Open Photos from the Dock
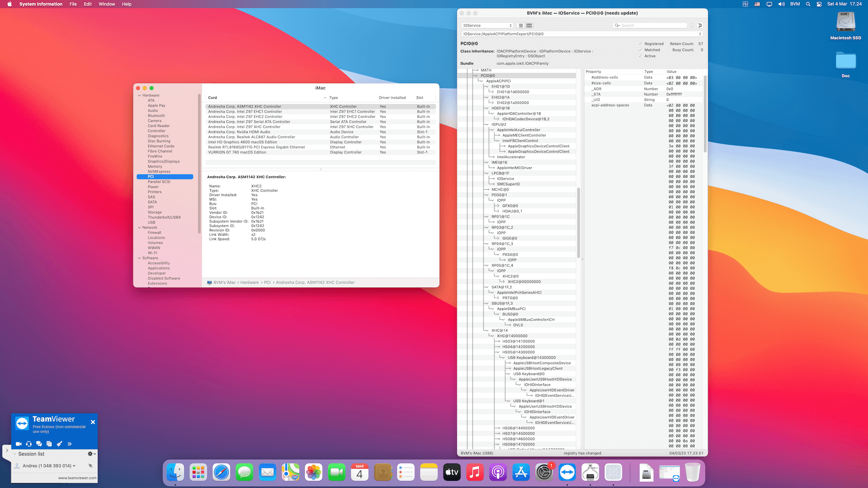The height and width of the screenshot is (488, 868). pyautogui.click(x=313, y=473)
